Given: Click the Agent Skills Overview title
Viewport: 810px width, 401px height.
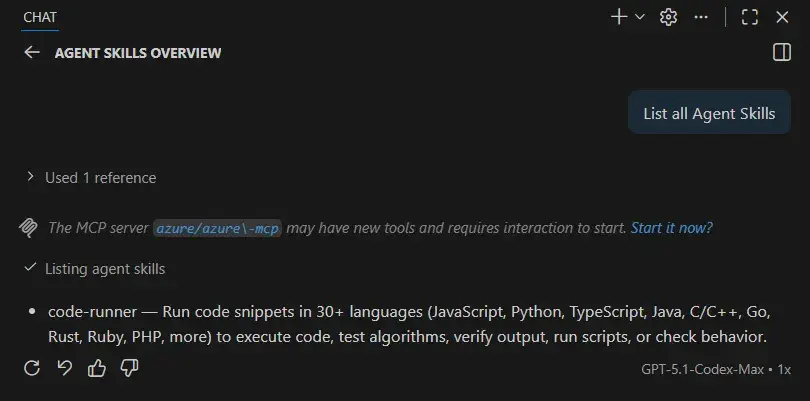Looking at the screenshot, I should [x=138, y=52].
